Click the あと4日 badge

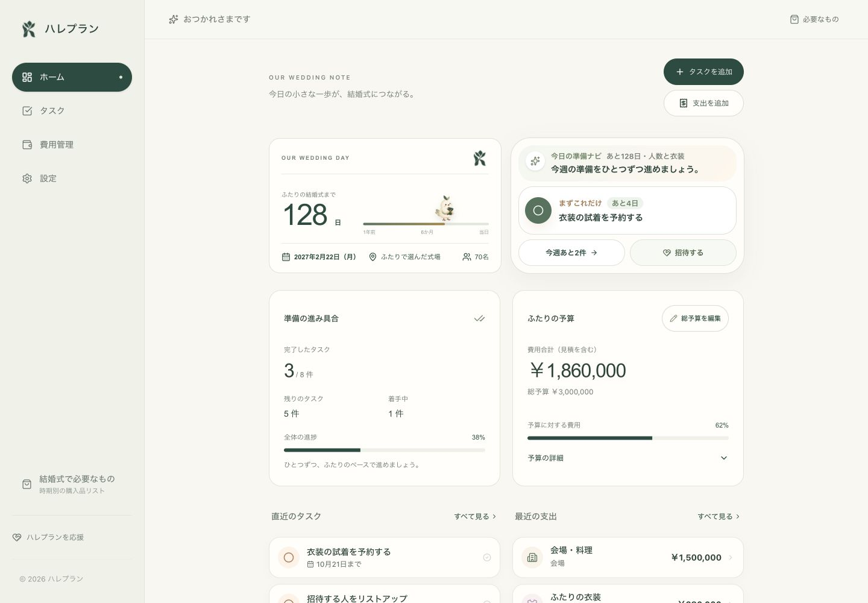click(x=625, y=203)
